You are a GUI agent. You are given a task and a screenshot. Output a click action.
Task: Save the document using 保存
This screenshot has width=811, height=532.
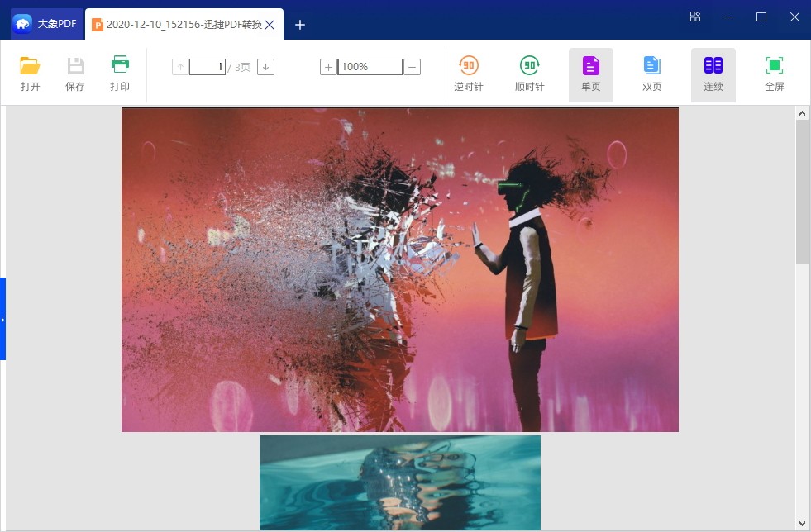pos(75,74)
